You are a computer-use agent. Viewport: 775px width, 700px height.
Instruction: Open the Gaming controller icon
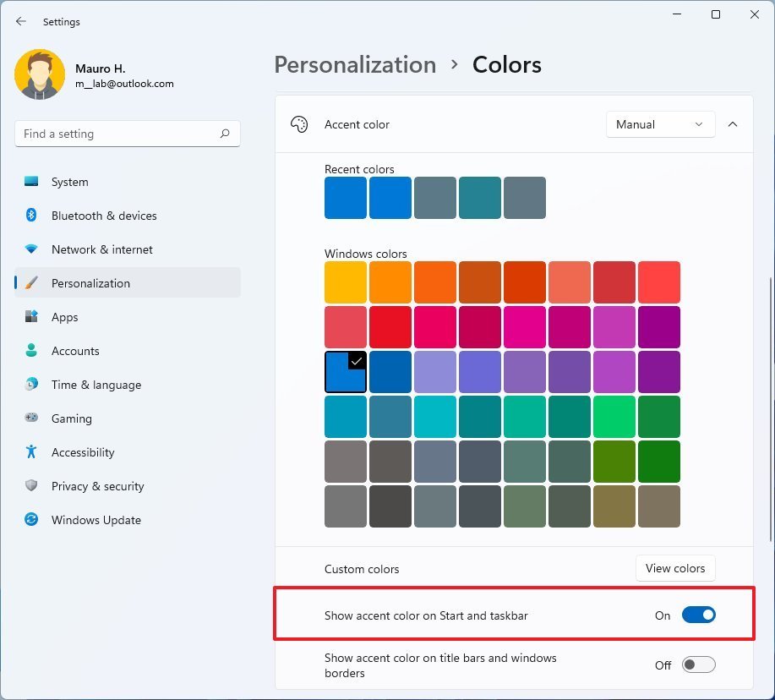point(30,418)
